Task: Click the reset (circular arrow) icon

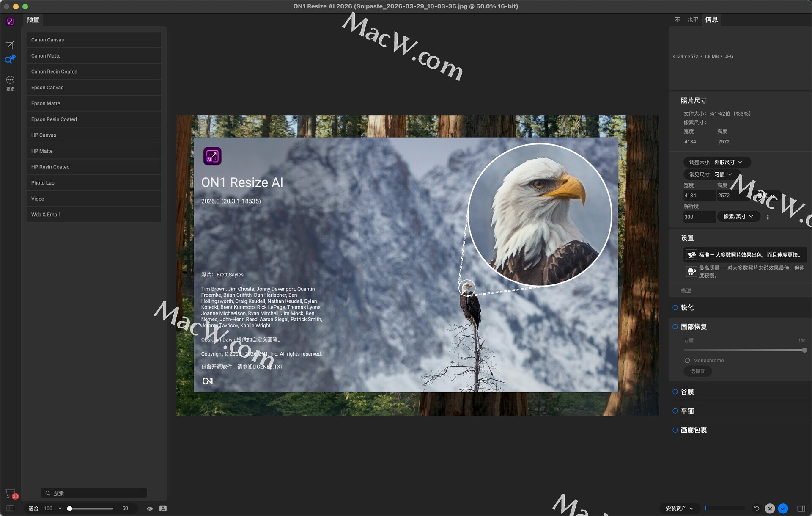Action: point(757,508)
